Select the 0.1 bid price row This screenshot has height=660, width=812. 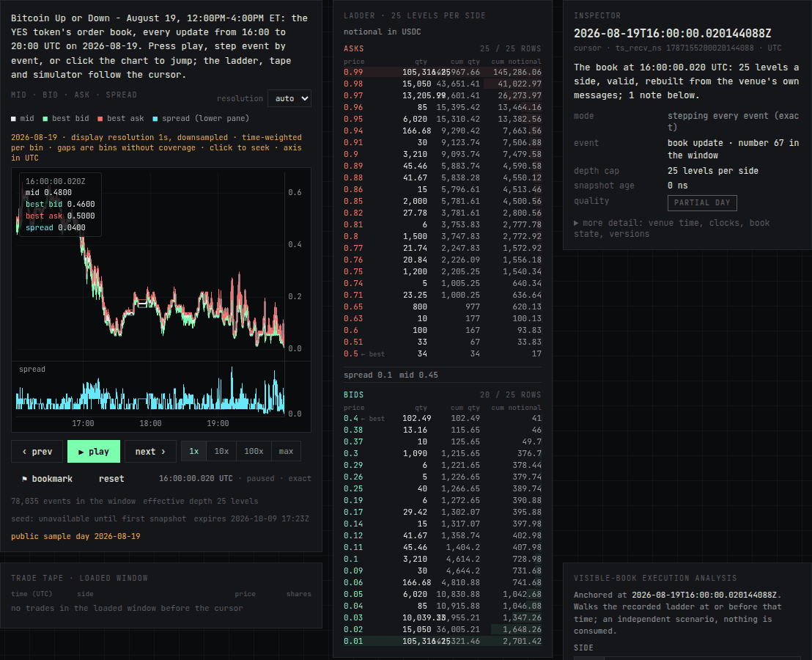tap(442, 559)
